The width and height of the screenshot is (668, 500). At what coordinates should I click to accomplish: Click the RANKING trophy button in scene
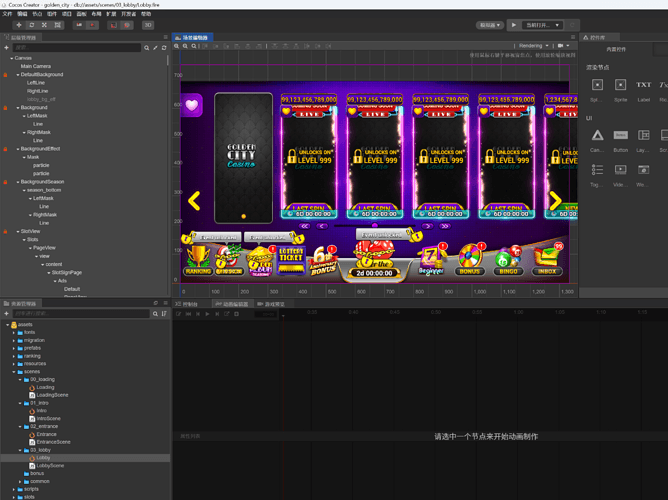click(x=198, y=260)
